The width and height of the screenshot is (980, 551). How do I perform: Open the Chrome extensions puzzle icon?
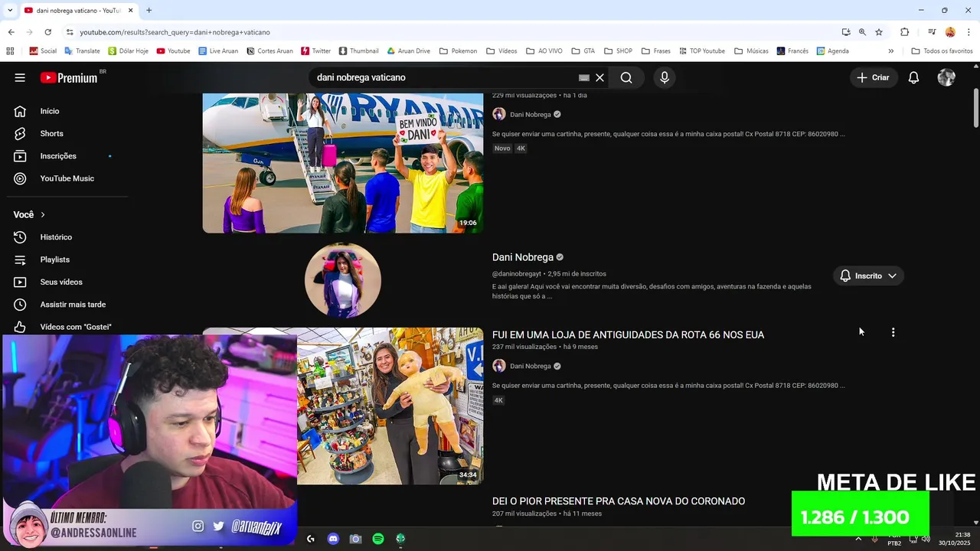904,32
